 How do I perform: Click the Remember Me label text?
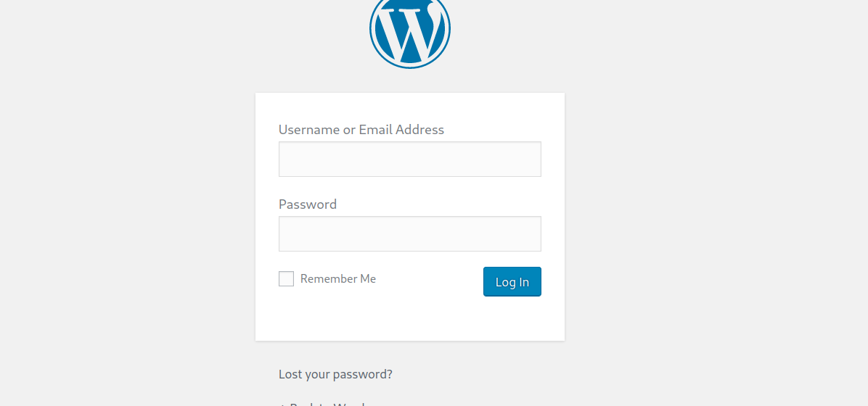click(338, 279)
